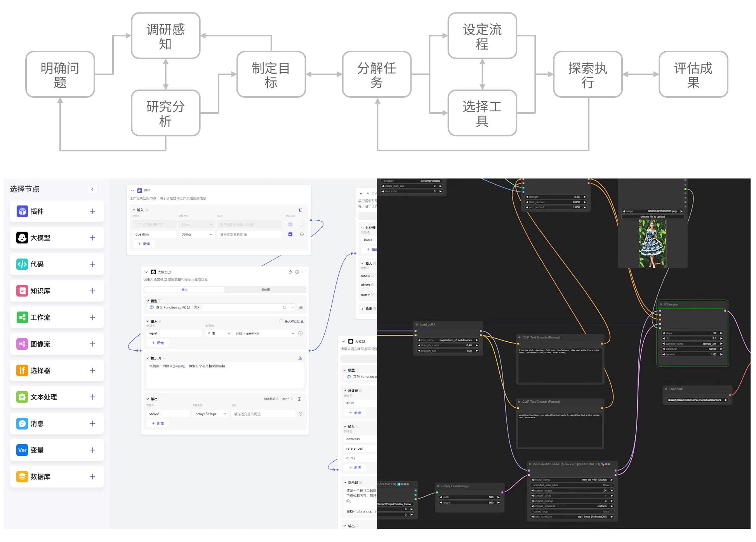The height and width of the screenshot is (542, 756).
Task: Toggle required checkbox for BOT_USER_INPUT row
Action: pos(290,225)
